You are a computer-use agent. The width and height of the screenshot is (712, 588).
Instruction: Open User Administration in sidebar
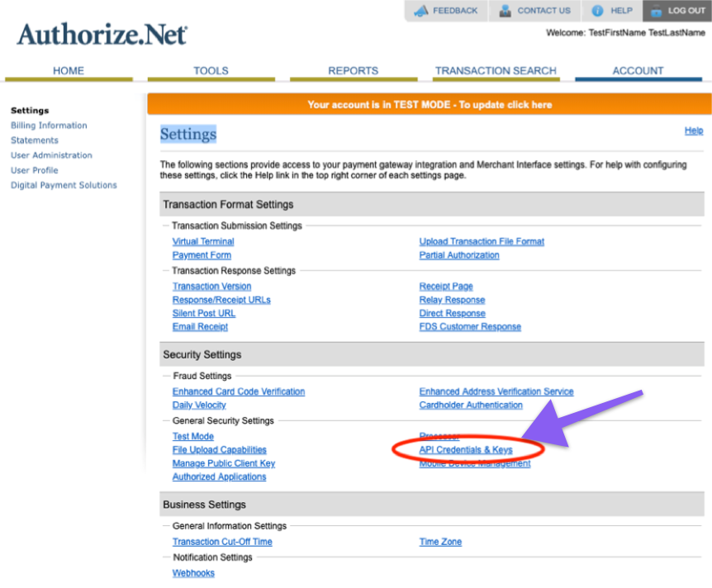click(x=51, y=155)
